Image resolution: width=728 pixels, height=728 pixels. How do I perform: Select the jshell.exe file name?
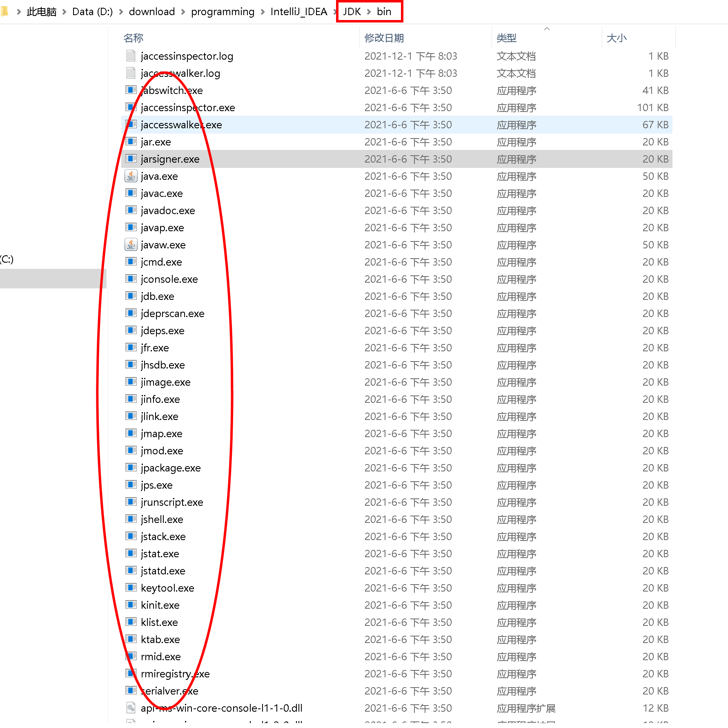click(162, 519)
